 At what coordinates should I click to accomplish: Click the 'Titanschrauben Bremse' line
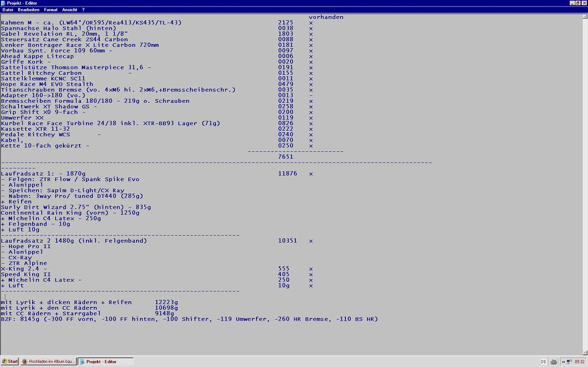coord(118,90)
